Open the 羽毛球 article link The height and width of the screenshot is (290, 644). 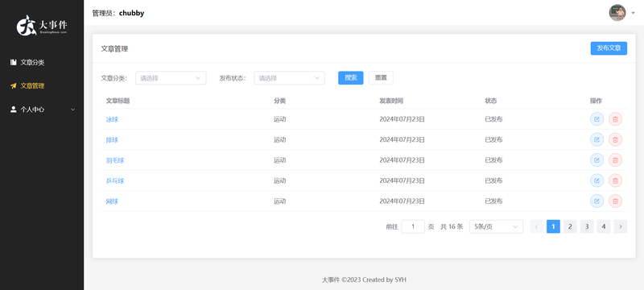tap(115, 160)
